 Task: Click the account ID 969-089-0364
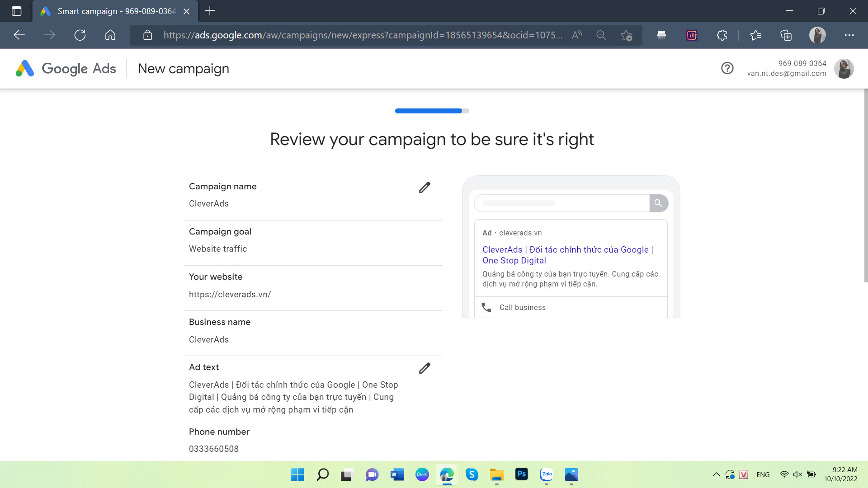802,64
